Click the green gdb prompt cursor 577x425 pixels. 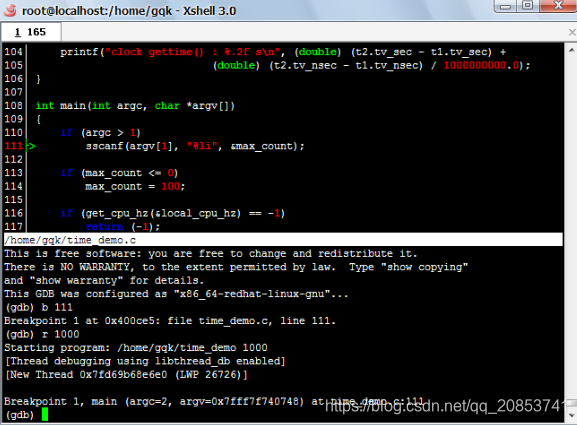45,415
